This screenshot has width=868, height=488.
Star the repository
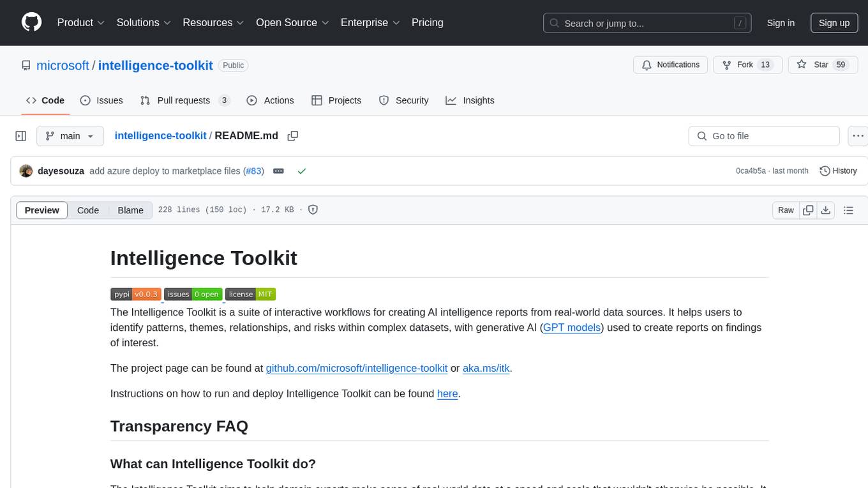(823, 65)
